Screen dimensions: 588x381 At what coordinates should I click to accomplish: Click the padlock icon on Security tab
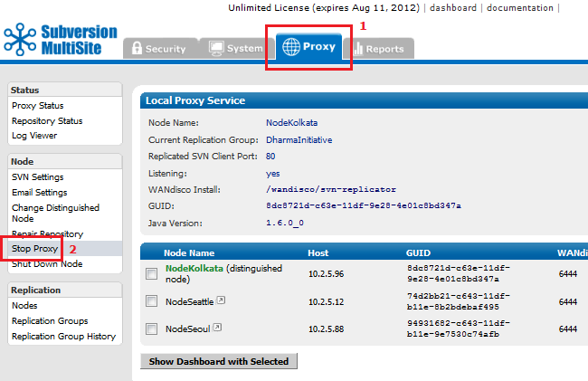137,48
